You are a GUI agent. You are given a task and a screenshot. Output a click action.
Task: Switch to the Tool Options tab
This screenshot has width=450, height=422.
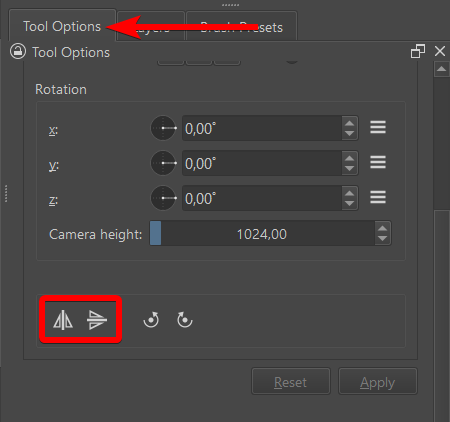(x=62, y=26)
